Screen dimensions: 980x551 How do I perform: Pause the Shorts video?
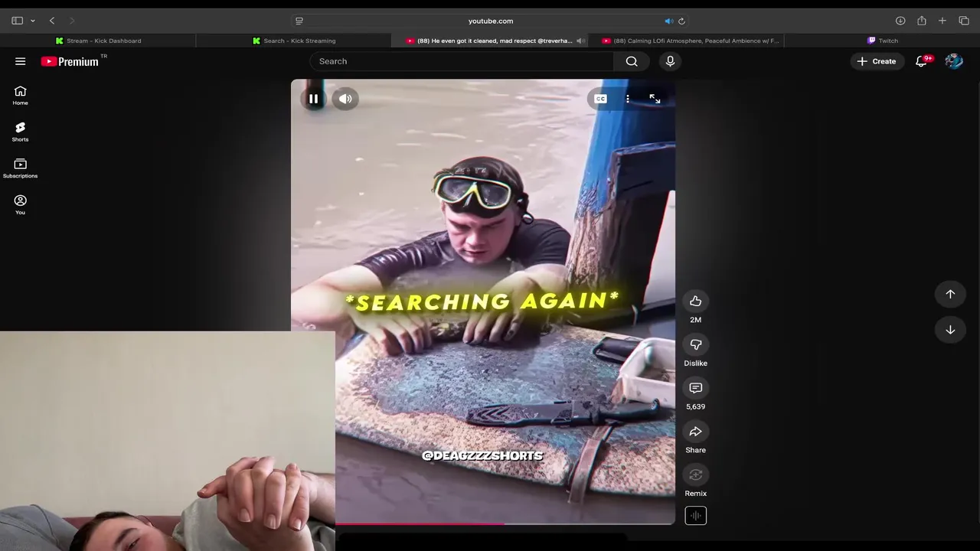(313, 99)
